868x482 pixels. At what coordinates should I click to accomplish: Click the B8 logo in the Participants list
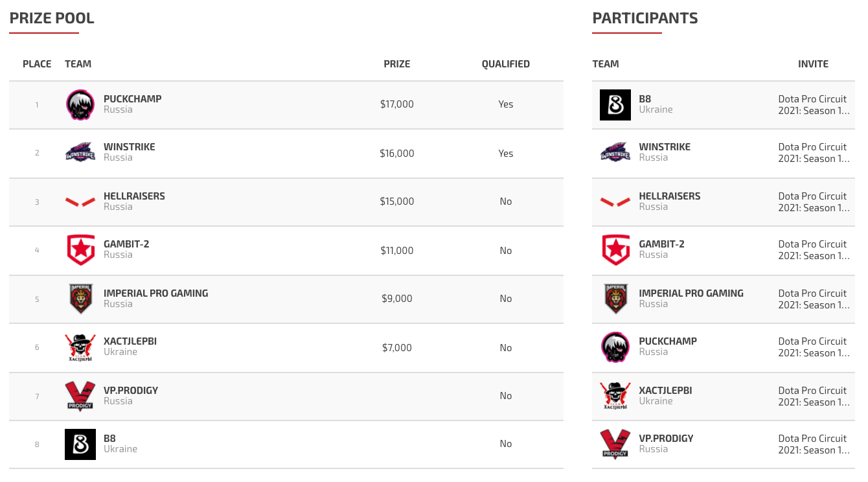(x=615, y=105)
